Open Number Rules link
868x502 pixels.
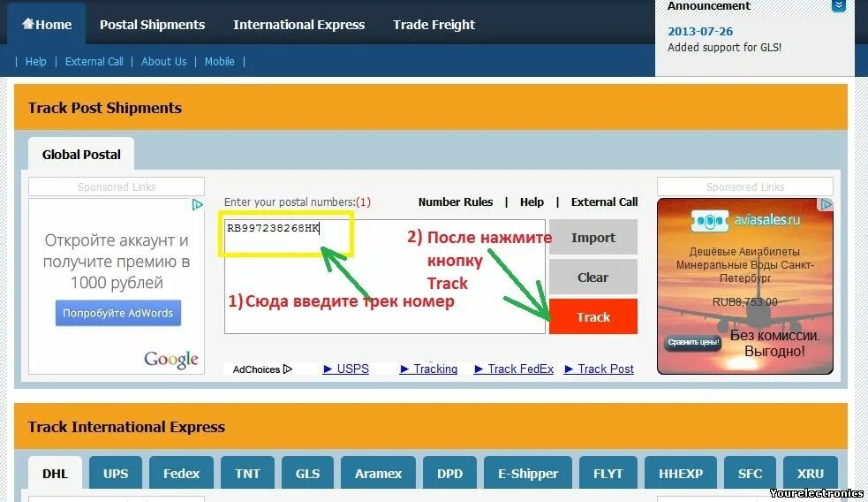click(456, 202)
